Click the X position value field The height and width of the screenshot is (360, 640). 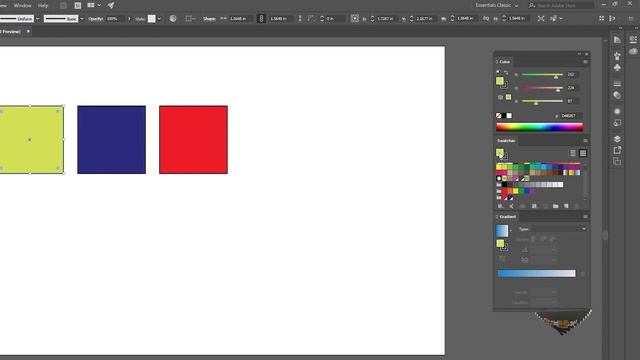click(x=386, y=19)
